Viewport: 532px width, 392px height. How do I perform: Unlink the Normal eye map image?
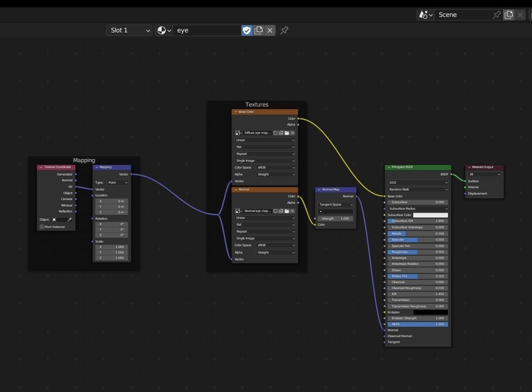tap(293, 211)
